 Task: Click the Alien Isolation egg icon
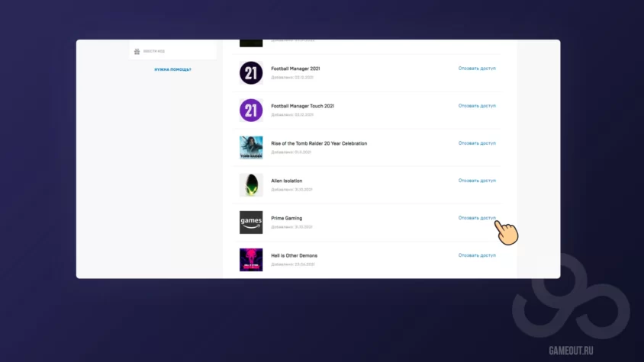click(x=251, y=185)
